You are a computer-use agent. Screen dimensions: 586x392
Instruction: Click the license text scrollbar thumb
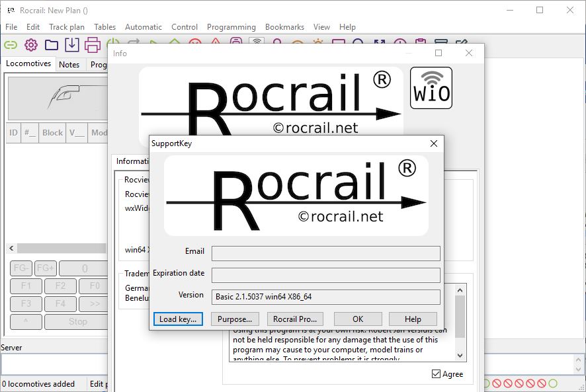[x=460, y=317]
